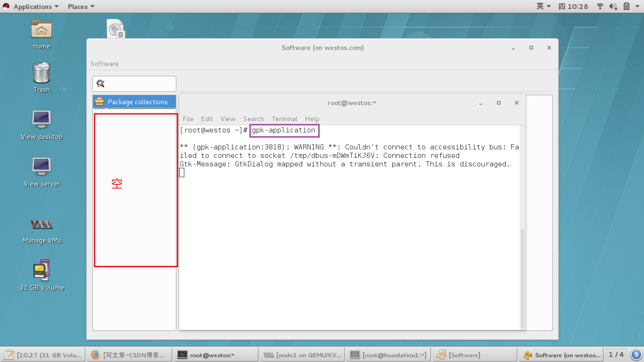Click the search magnifier icon in Software
Viewport: 644px width, 362px height.
100,84
